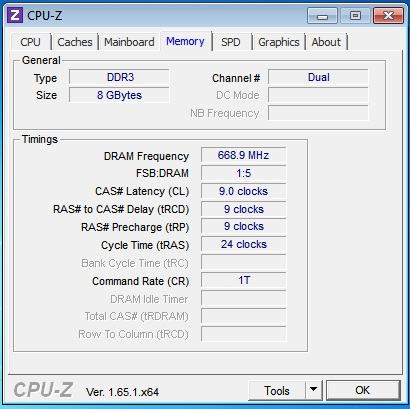Switch to the CPU tab
This screenshot has height=409, width=410.
click(x=30, y=42)
